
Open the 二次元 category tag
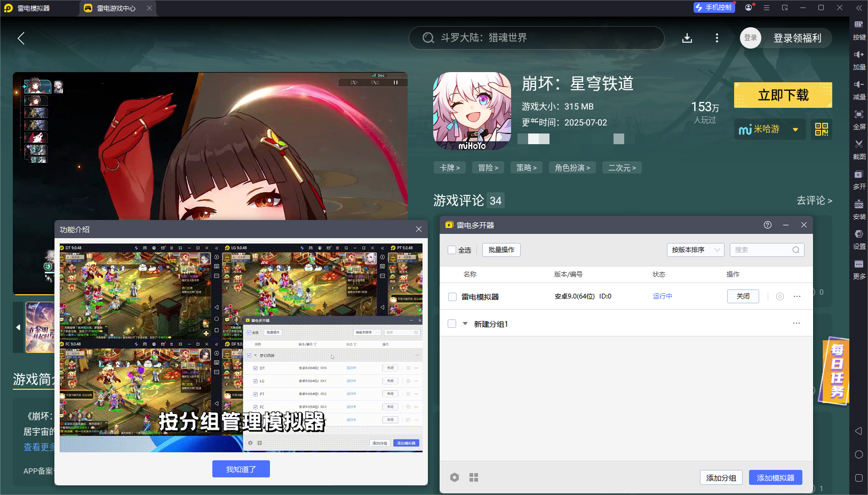pos(622,168)
